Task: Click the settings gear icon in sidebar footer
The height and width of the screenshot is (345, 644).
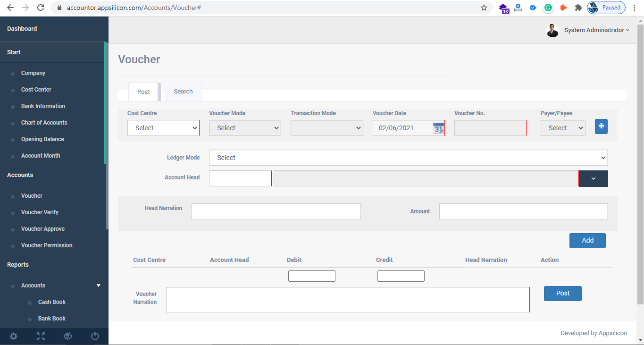Action: (14, 336)
